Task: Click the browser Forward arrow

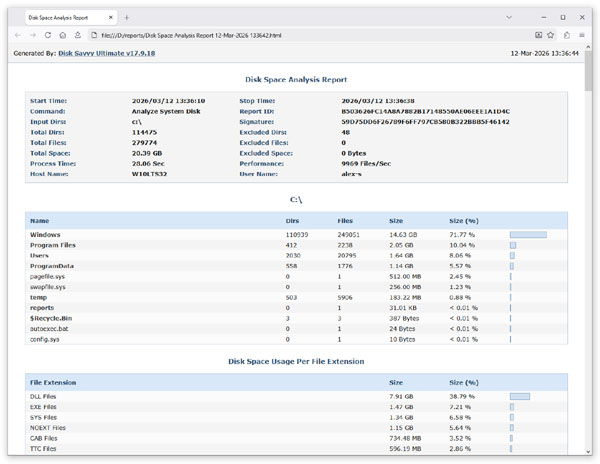Action: pos(33,35)
